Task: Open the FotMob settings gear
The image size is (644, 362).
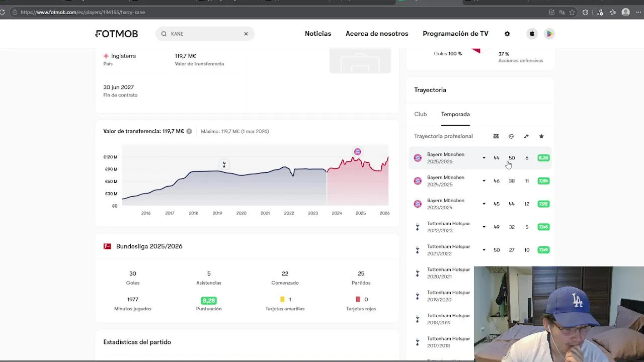Action: [x=507, y=34]
